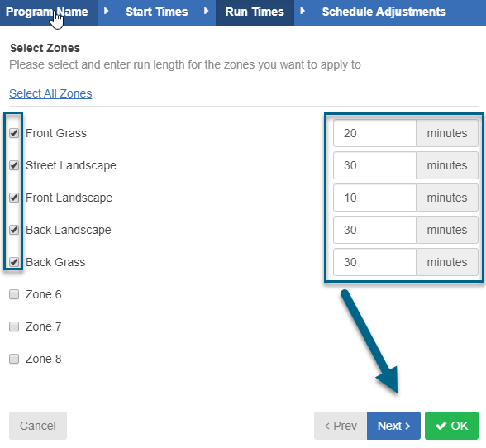486x448 pixels.
Task: Enable the Zone 6 checkbox
Action: coord(14,294)
